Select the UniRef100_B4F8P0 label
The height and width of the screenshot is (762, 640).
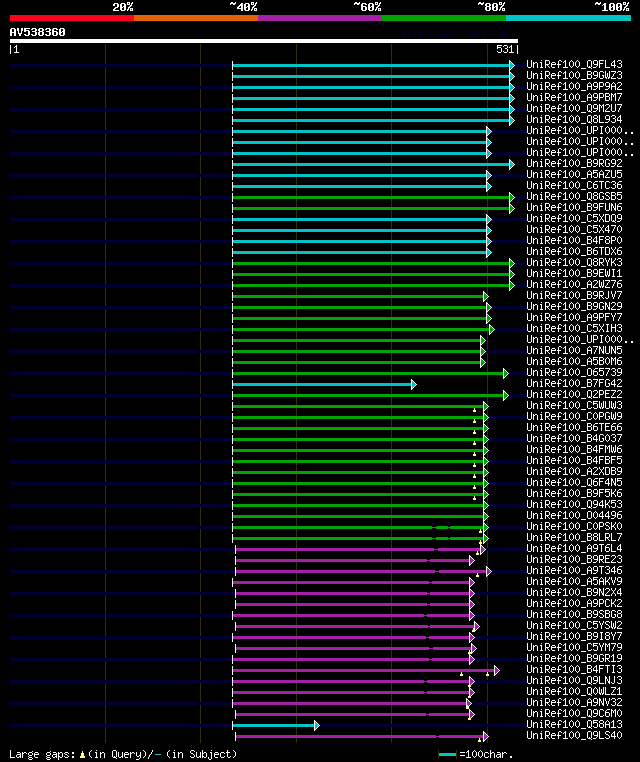[x=574, y=240]
